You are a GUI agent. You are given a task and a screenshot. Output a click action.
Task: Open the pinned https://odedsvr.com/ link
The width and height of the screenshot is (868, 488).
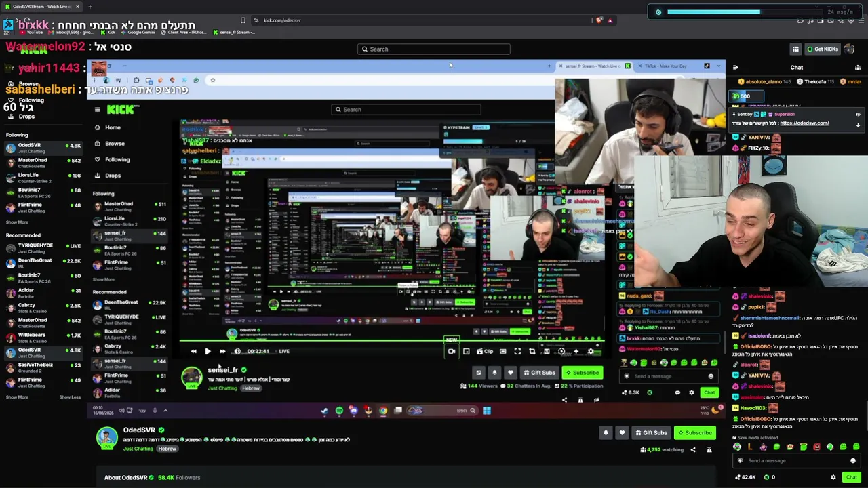point(804,123)
